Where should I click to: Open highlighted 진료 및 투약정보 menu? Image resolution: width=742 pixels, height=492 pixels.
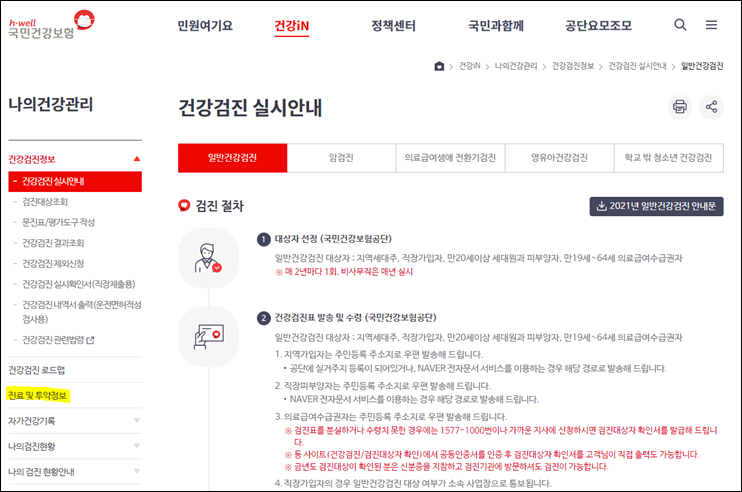pos(37,395)
